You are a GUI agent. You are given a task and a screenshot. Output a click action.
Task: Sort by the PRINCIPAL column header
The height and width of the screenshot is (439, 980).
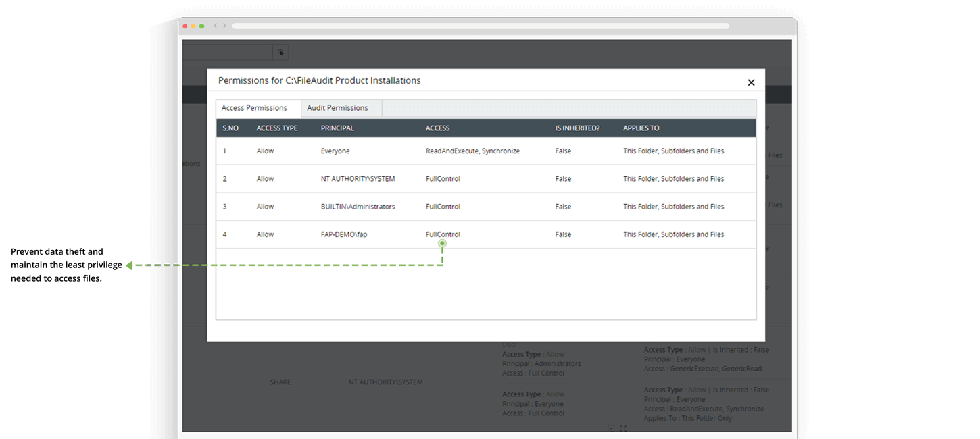point(337,128)
